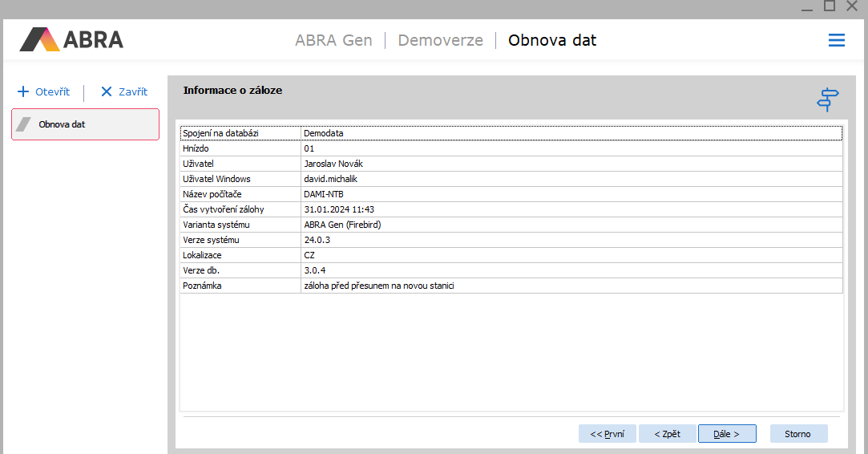Click Demoverze in header breadcrumb
The height and width of the screenshot is (454, 868).
(440, 40)
